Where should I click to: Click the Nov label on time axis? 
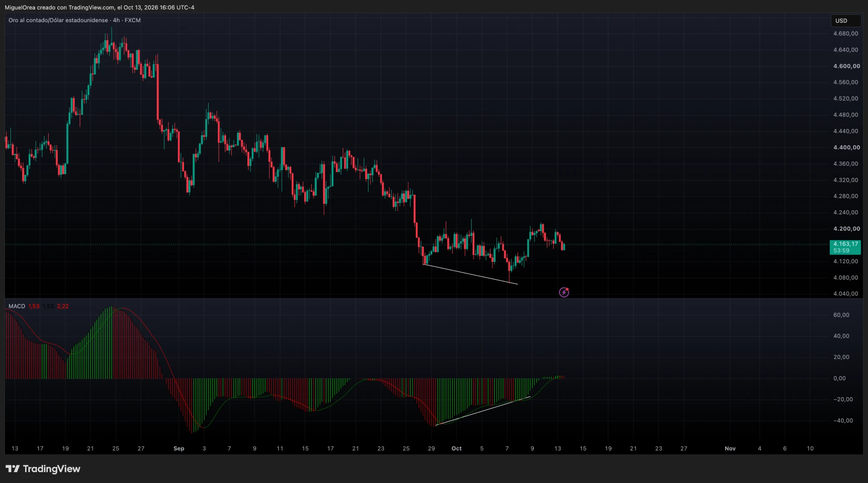coord(730,448)
